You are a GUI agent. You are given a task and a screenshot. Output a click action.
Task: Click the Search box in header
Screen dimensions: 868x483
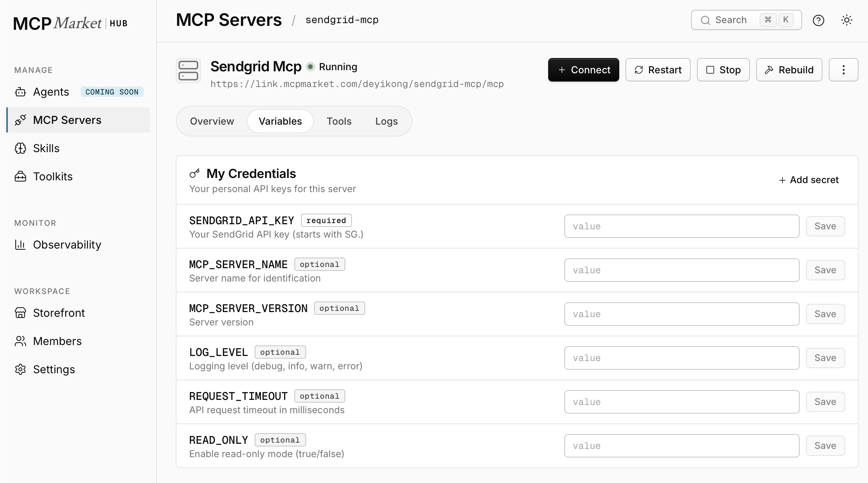pyautogui.click(x=746, y=20)
